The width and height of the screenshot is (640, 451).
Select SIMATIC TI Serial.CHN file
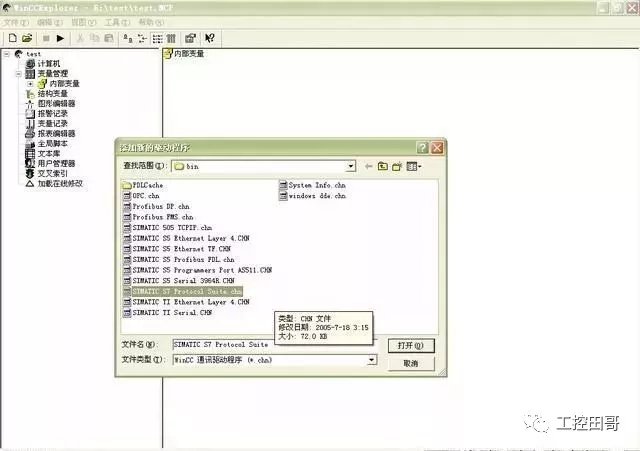[x=167, y=313]
